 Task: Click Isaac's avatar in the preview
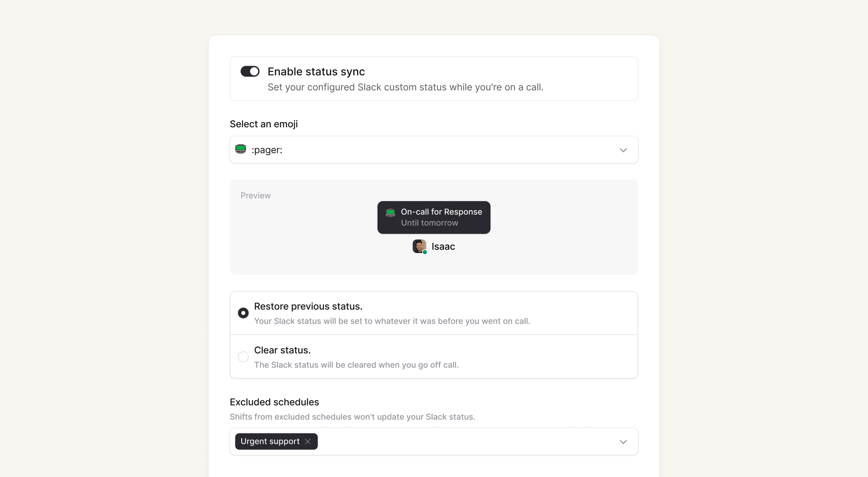tap(419, 246)
